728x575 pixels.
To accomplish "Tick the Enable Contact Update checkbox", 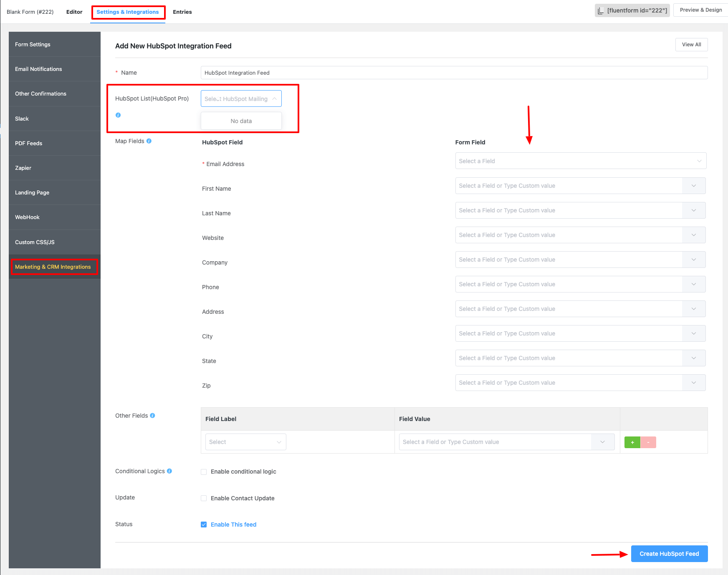I will pos(204,498).
